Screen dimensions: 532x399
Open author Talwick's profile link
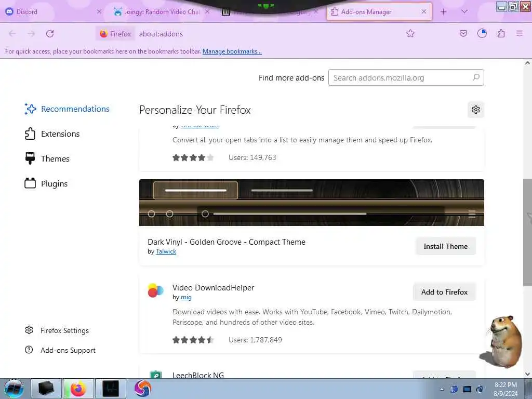(166, 251)
